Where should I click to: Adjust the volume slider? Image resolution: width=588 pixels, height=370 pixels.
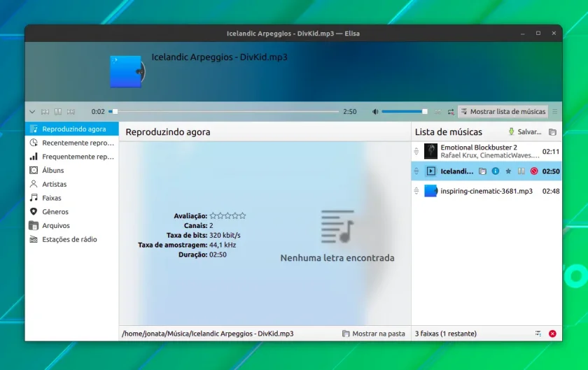click(x=405, y=111)
